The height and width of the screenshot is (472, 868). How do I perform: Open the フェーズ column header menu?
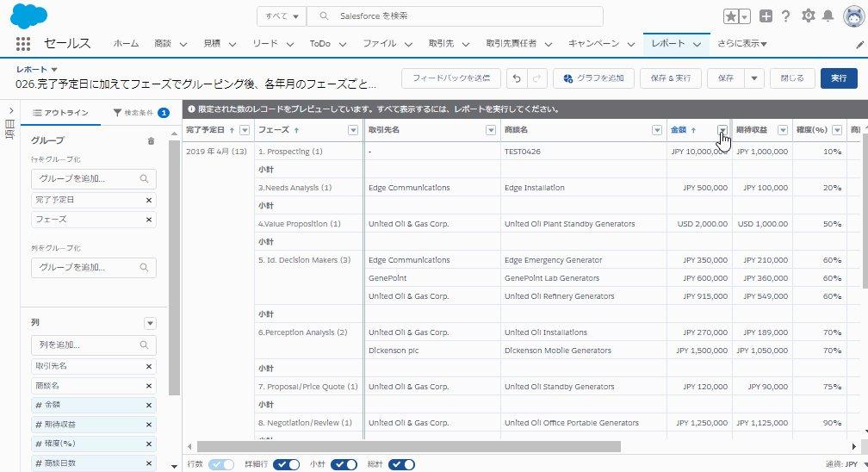point(353,130)
